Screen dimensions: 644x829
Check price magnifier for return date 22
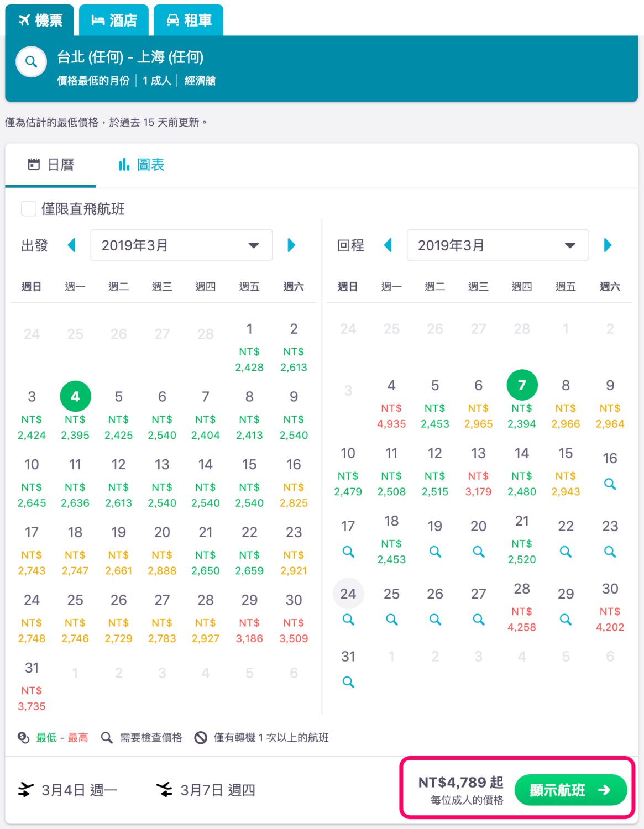[x=566, y=552]
